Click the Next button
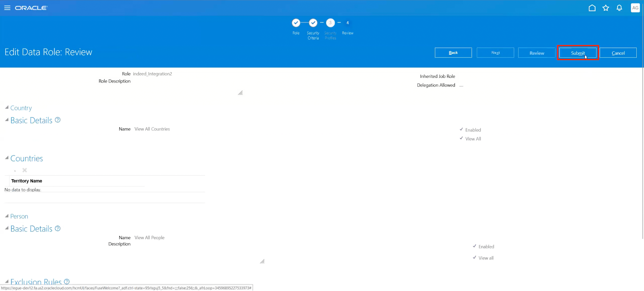Image resolution: width=644 pixels, height=291 pixels. coord(495,53)
